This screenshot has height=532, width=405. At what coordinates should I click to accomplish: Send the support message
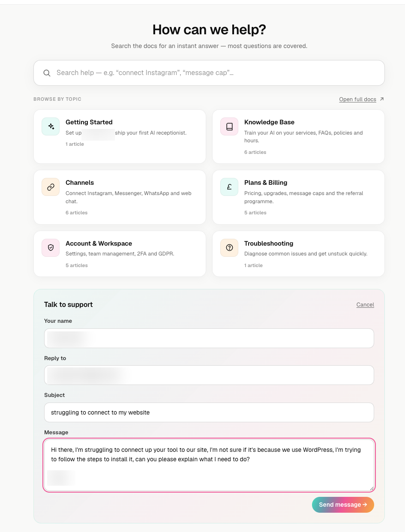[x=343, y=505]
